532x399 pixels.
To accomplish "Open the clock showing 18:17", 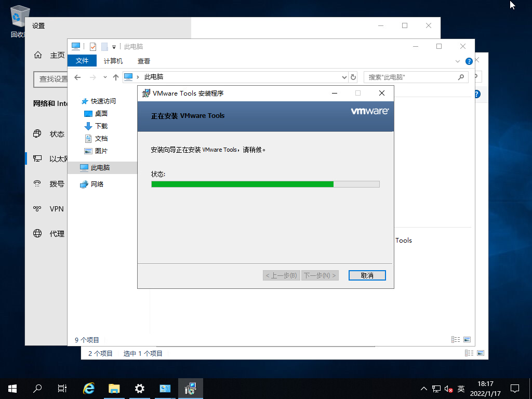I will pos(486,389).
